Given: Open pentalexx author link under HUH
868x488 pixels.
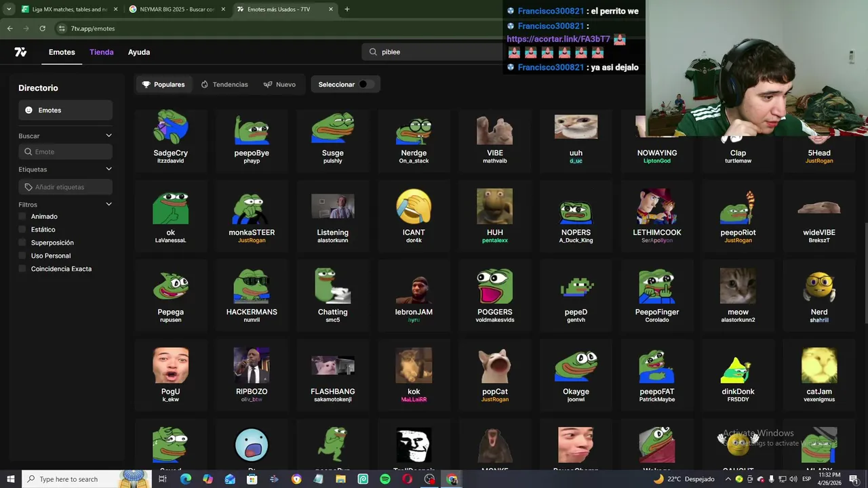Looking at the screenshot, I should coord(495,241).
